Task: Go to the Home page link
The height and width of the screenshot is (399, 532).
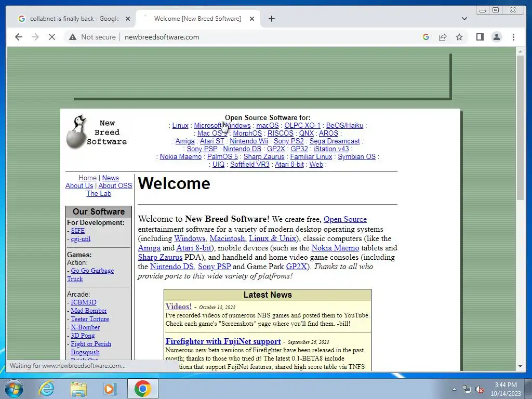Action: [87, 178]
